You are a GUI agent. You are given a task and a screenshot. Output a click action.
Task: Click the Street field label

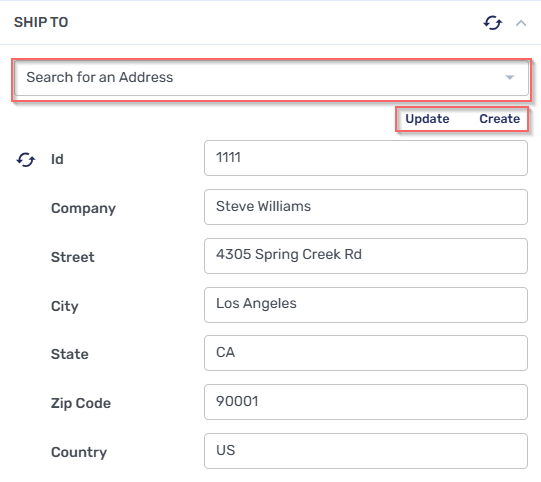click(x=72, y=257)
